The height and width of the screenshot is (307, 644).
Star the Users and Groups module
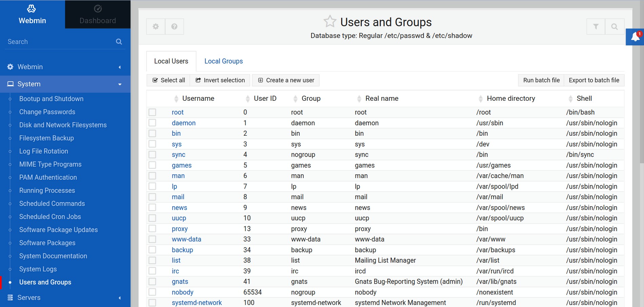pyautogui.click(x=330, y=21)
